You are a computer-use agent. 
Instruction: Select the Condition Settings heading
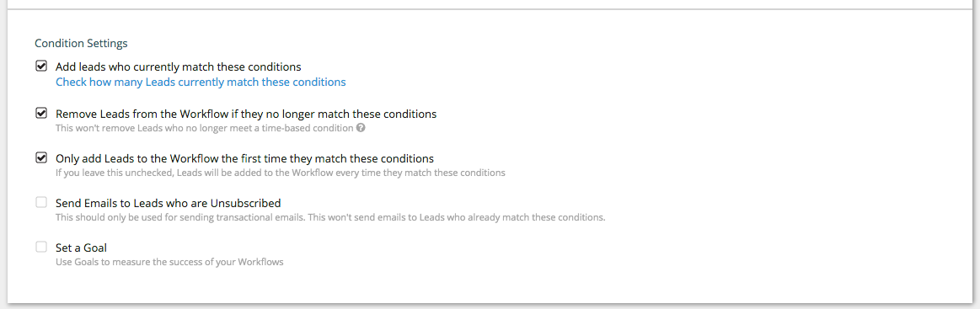coord(81,43)
